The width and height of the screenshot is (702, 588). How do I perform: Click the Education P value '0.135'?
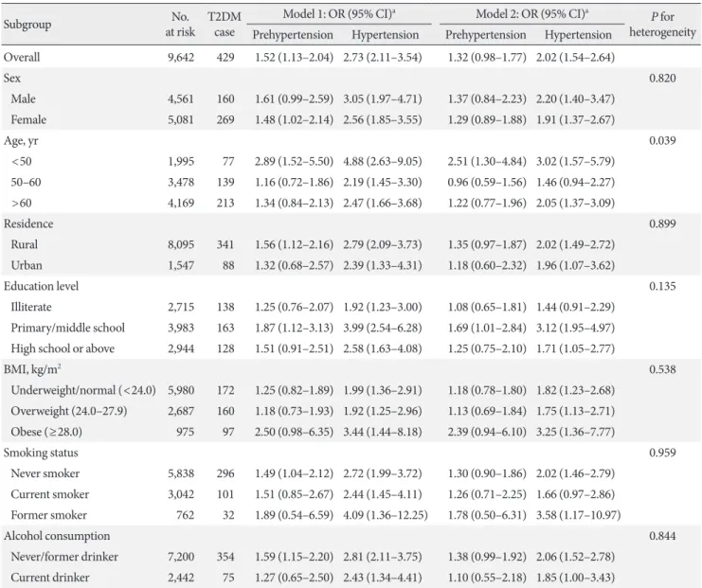(x=662, y=286)
